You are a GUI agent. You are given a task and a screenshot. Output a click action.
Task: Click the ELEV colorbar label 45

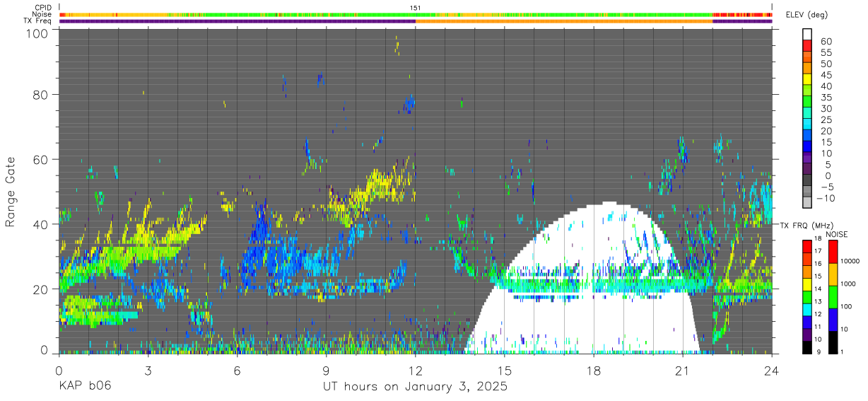pyautogui.click(x=826, y=75)
